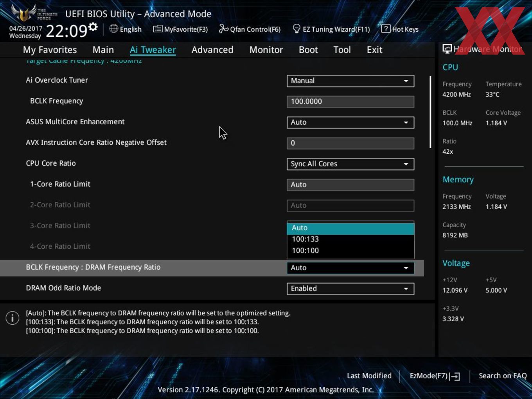Select English language option
The width and height of the screenshot is (532, 399).
click(x=131, y=29)
